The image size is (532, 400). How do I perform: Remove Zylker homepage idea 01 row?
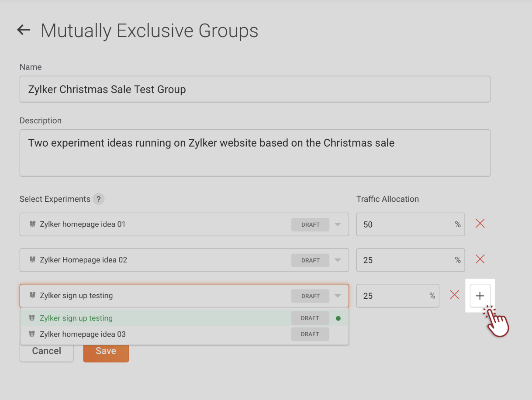[480, 224]
